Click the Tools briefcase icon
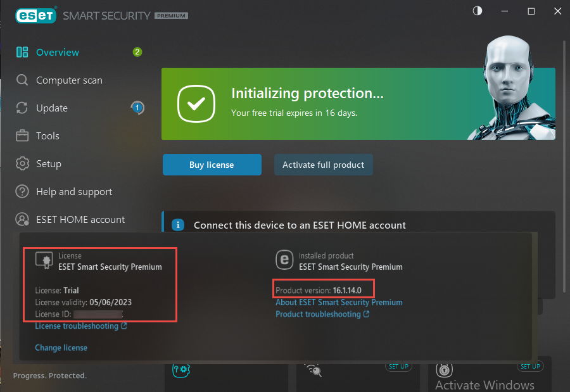The image size is (570, 392). tap(22, 136)
